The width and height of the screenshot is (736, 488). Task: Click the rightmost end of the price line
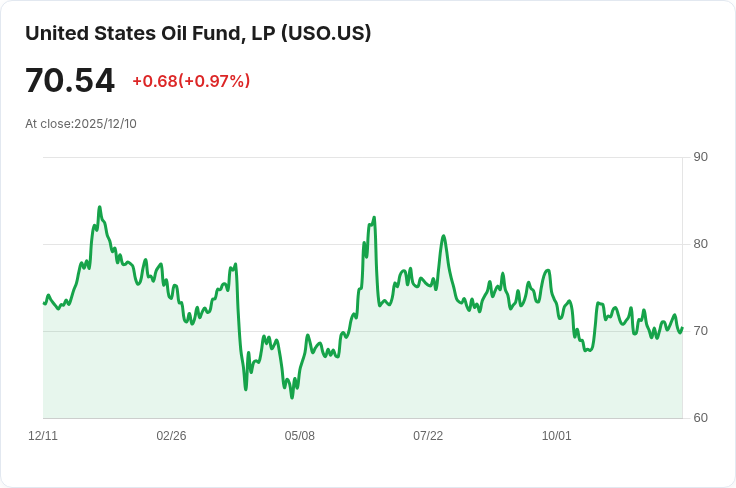click(x=682, y=328)
